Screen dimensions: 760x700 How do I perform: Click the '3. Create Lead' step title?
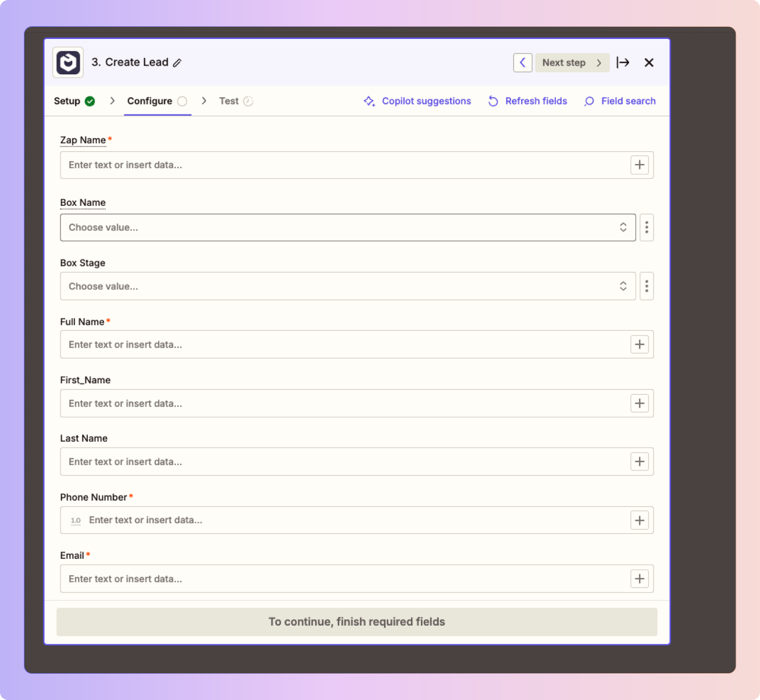pyautogui.click(x=130, y=62)
